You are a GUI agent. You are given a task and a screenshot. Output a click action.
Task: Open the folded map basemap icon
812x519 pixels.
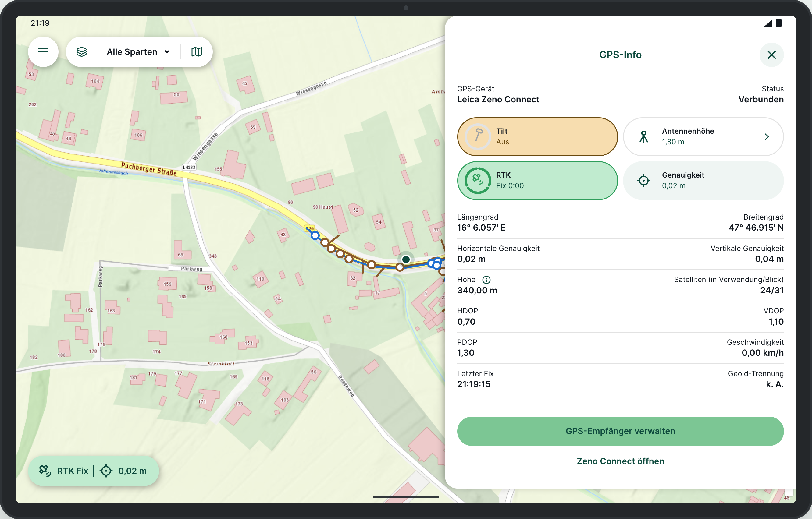(197, 52)
